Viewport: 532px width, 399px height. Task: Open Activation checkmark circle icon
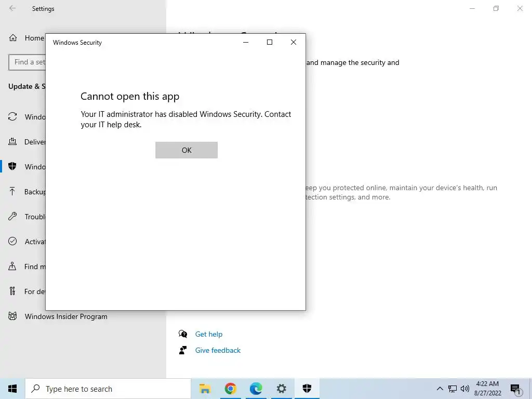pyautogui.click(x=12, y=241)
